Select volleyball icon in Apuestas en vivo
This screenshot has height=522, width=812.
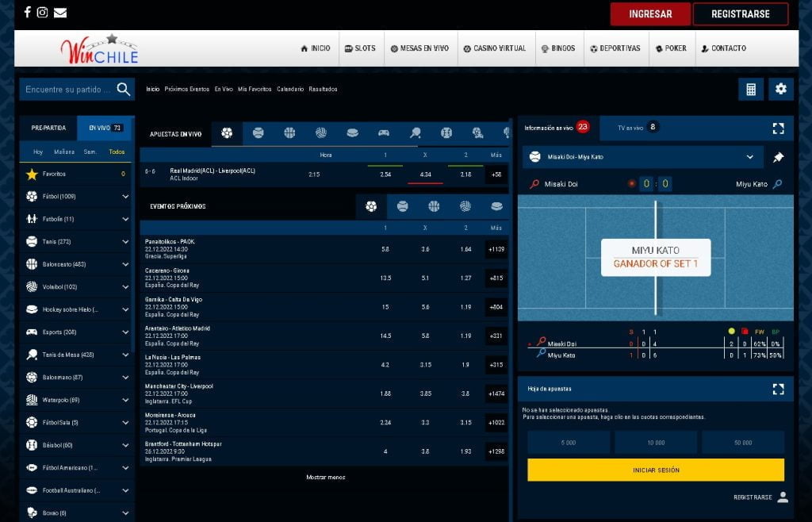point(321,133)
